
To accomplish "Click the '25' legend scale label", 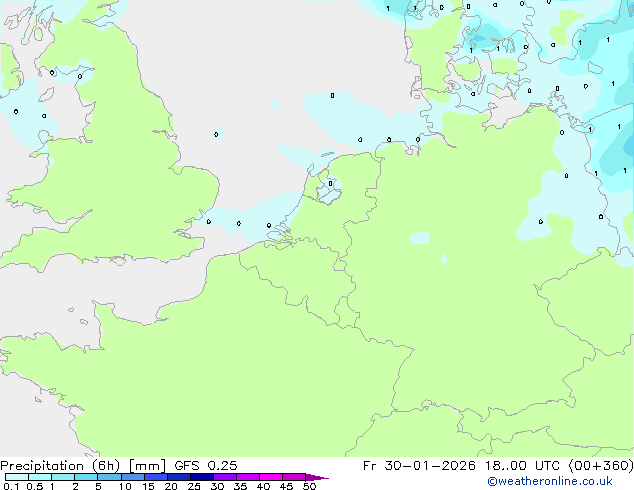I will click(194, 486).
